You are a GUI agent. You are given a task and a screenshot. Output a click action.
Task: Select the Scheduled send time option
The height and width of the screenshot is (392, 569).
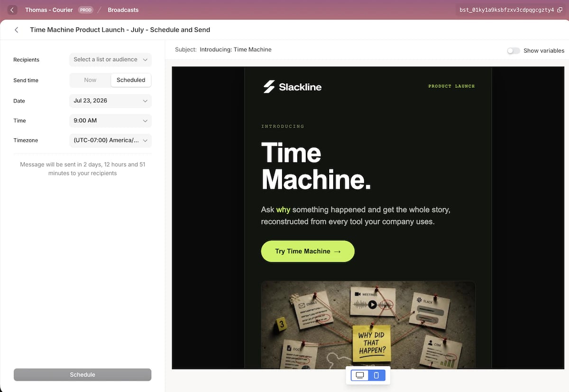click(131, 80)
